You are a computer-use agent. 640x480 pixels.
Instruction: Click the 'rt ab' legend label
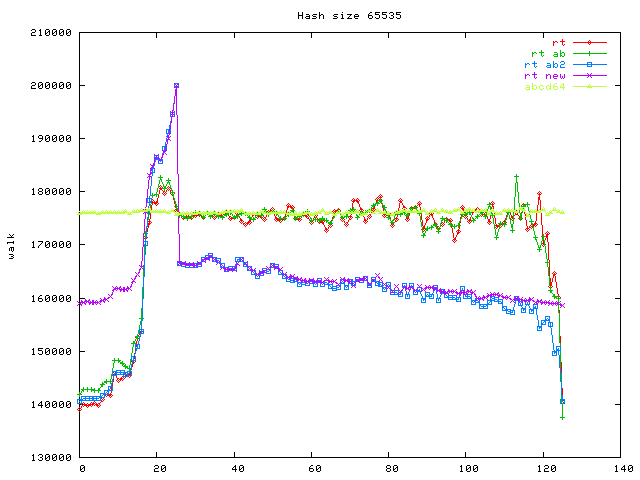click(548, 53)
